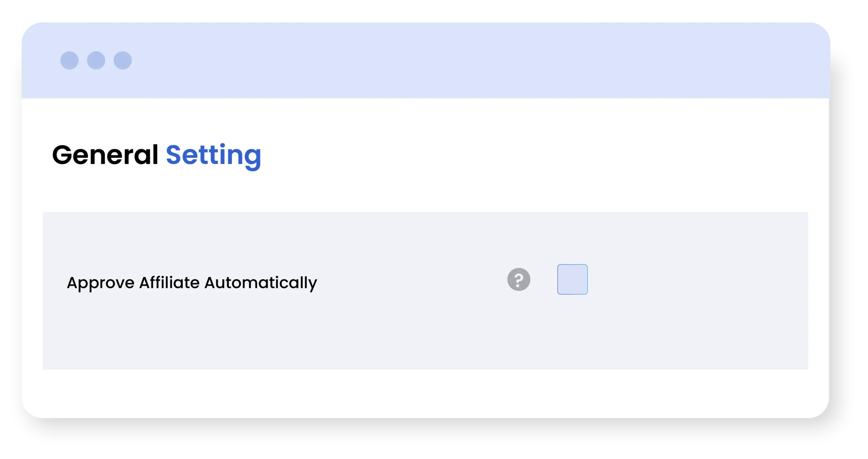Click the "Approve Affiliate Automatically" label text
The height and width of the screenshot is (459, 868).
tap(192, 283)
